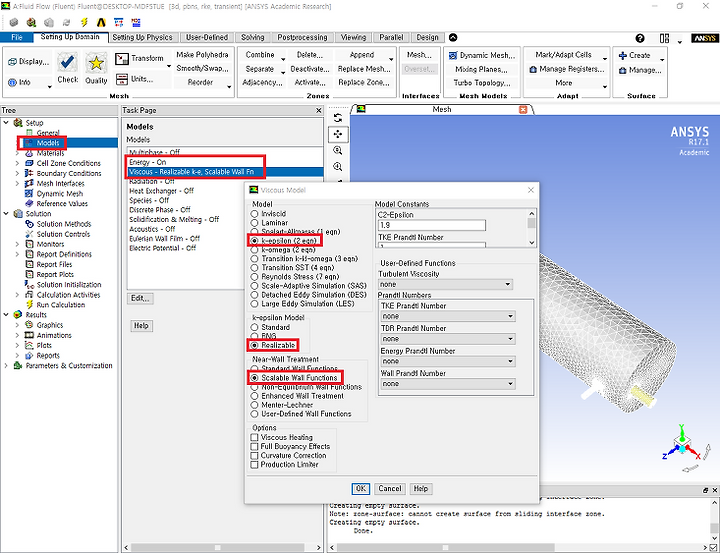
Task: Click the refresh arrows toolbar icon
Action: [67, 22]
